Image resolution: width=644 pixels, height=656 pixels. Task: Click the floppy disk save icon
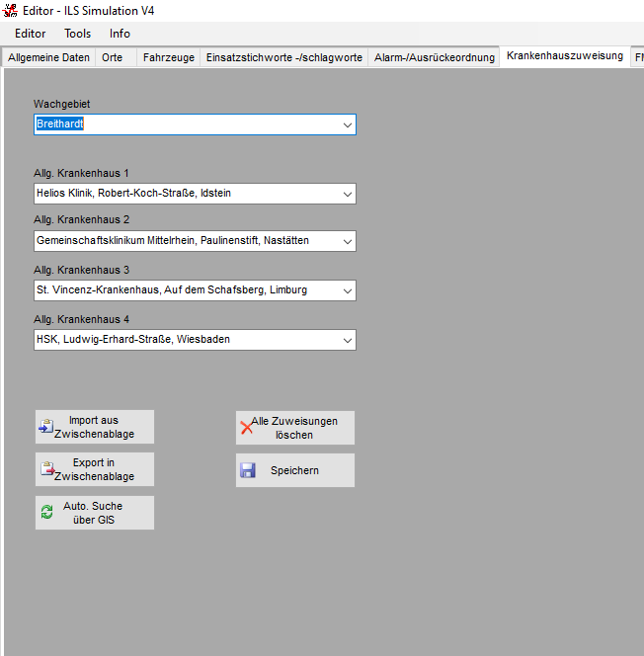point(248,470)
